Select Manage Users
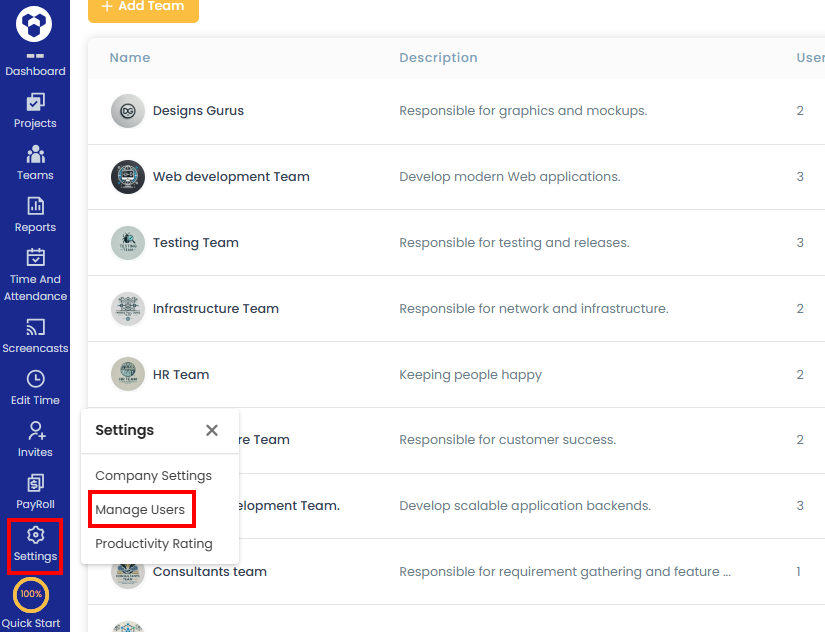Viewport: 825px width, 632px height. click(141, 509)
